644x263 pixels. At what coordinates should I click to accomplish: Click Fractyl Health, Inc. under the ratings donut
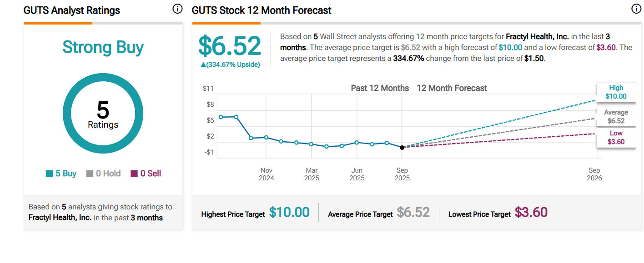point(60,218)
